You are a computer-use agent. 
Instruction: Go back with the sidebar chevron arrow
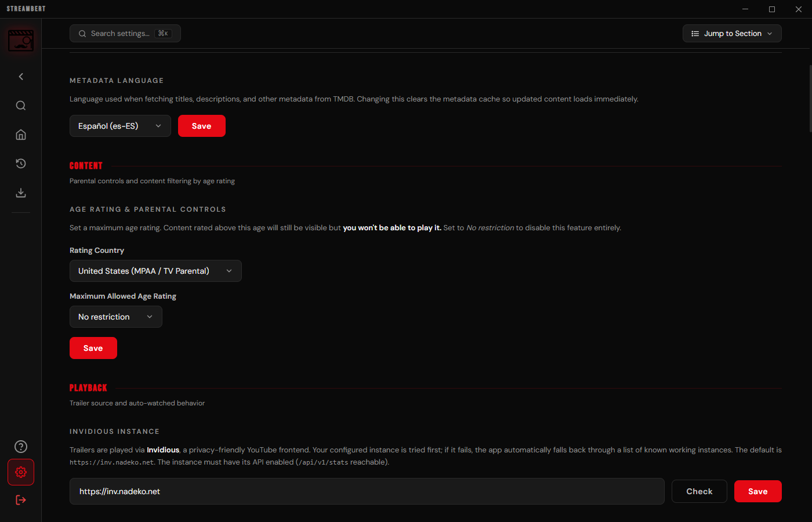coord(21,77)
